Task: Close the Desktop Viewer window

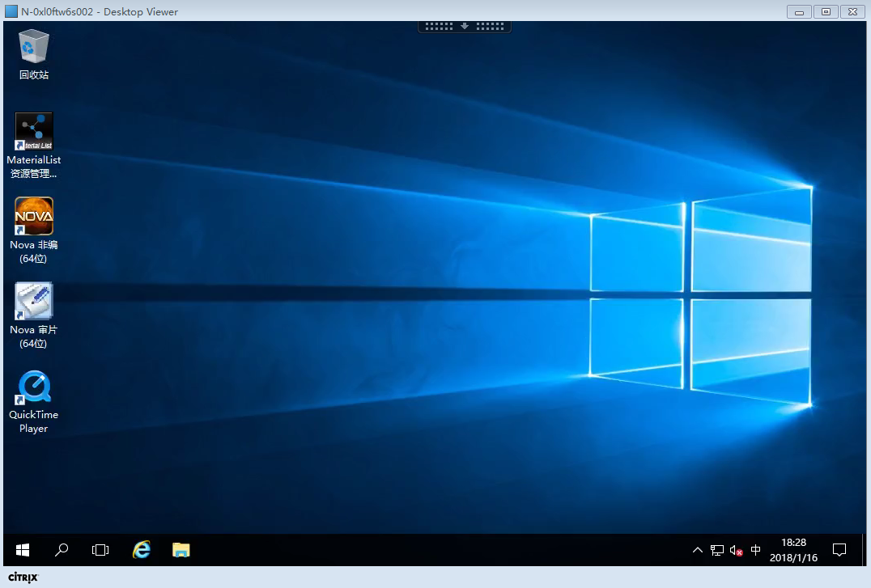Action: click(852, 11)
